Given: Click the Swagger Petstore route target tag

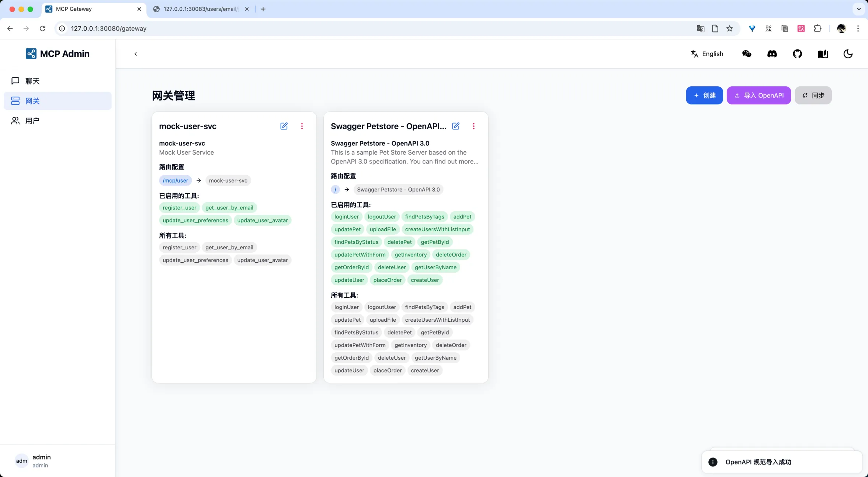Looking at the screenshot, I should pos(398,190).
